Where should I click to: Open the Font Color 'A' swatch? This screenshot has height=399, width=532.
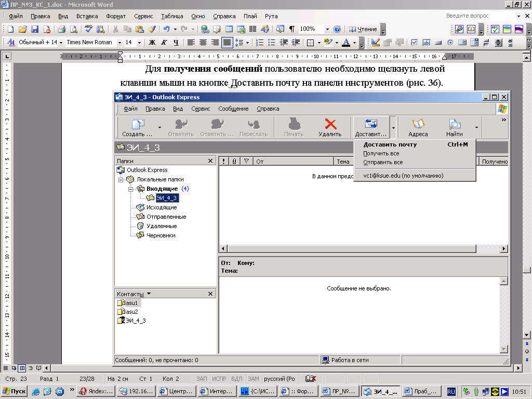pos(345,43)
